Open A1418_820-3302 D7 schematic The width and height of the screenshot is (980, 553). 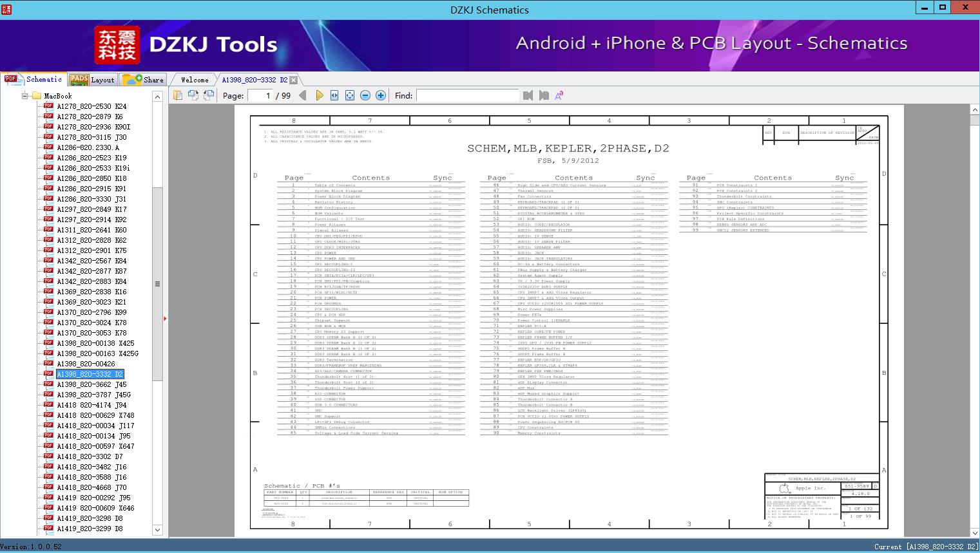tap(90, 456)
